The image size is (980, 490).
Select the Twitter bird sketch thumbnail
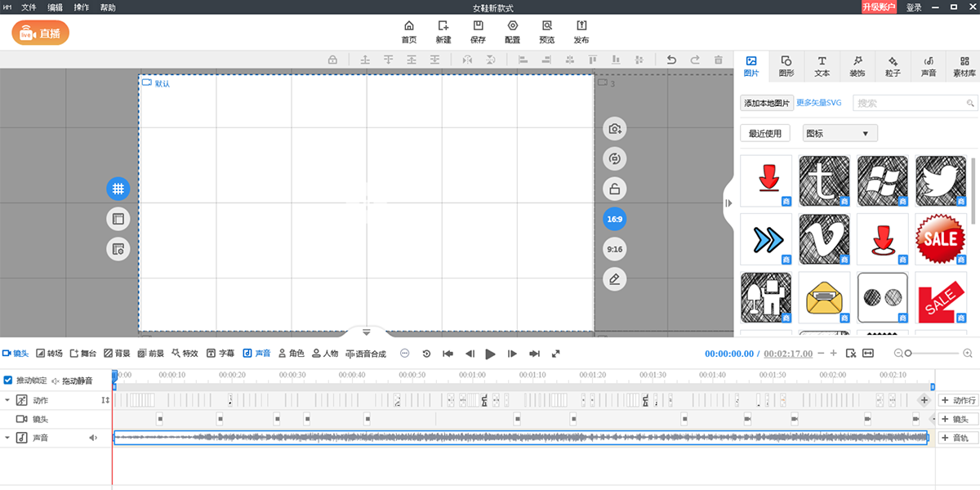tap(941, 180)
